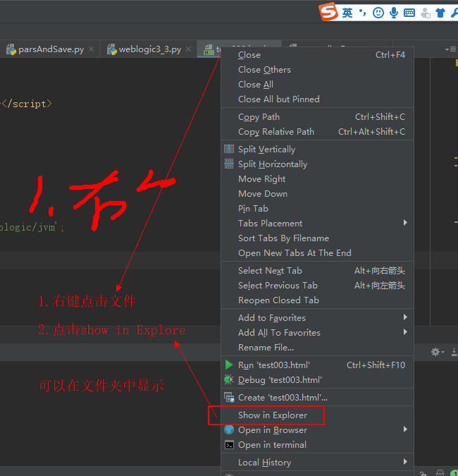Click the green Run 'test003.html' icon

(x=229, y=365)
